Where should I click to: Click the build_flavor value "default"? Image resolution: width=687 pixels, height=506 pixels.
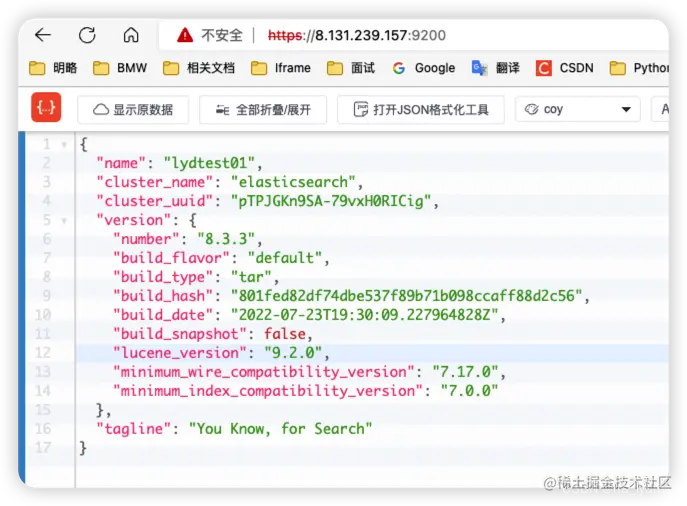pos(285,258)
